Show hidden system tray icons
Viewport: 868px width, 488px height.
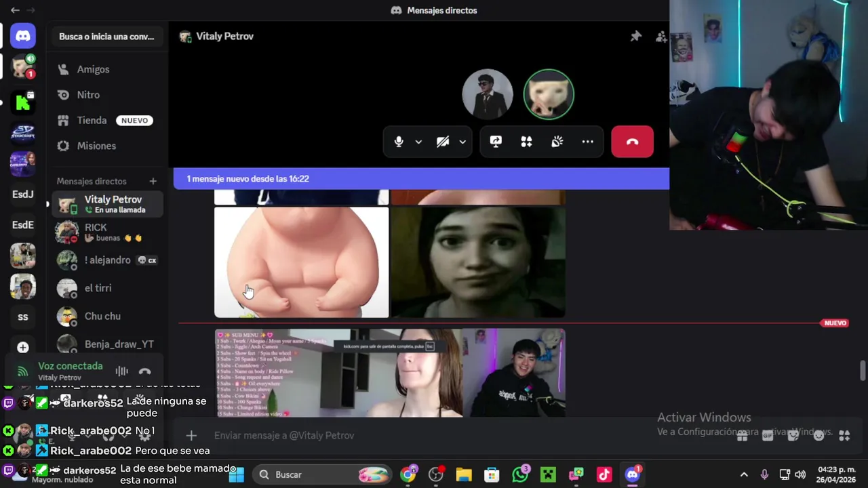click(744, 474)
